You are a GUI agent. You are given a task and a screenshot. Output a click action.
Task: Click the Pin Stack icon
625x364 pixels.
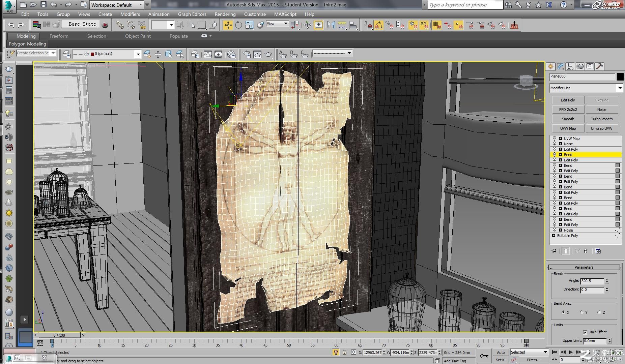click(554, 251)
